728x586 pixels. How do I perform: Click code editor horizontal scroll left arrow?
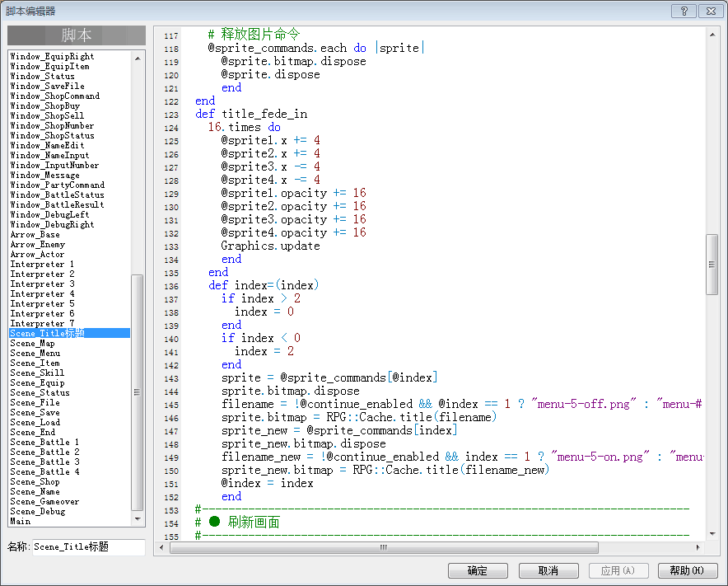(161, 547)
